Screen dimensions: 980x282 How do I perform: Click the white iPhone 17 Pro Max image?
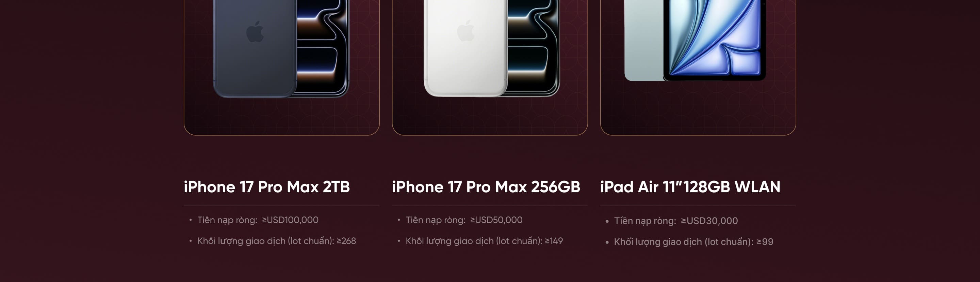pos(491,48)
